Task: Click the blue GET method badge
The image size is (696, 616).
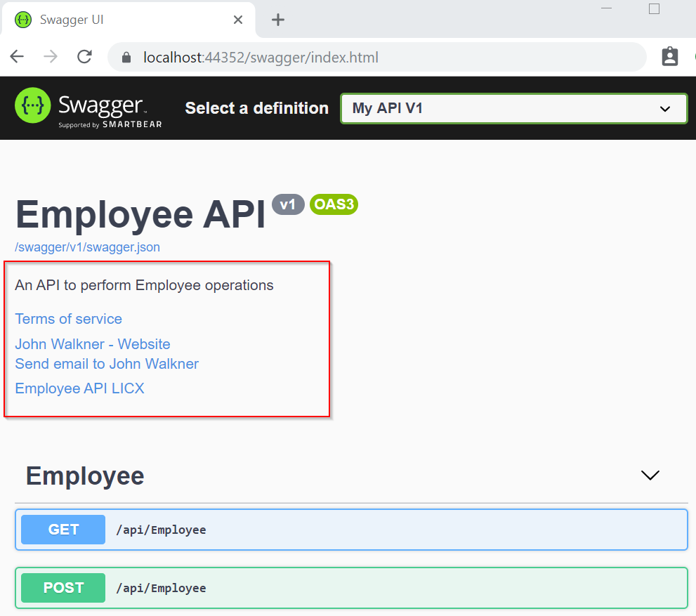Action: [63, 530]
